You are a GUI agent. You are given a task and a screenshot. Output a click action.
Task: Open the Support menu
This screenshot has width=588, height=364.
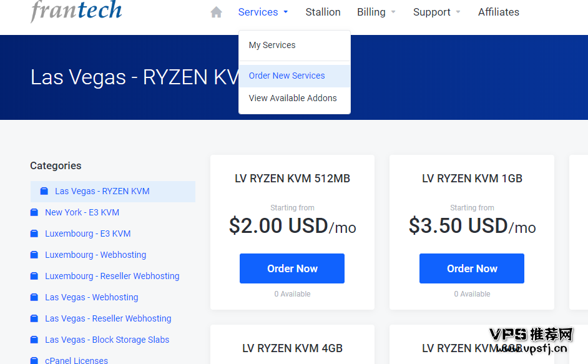(431, 12)
